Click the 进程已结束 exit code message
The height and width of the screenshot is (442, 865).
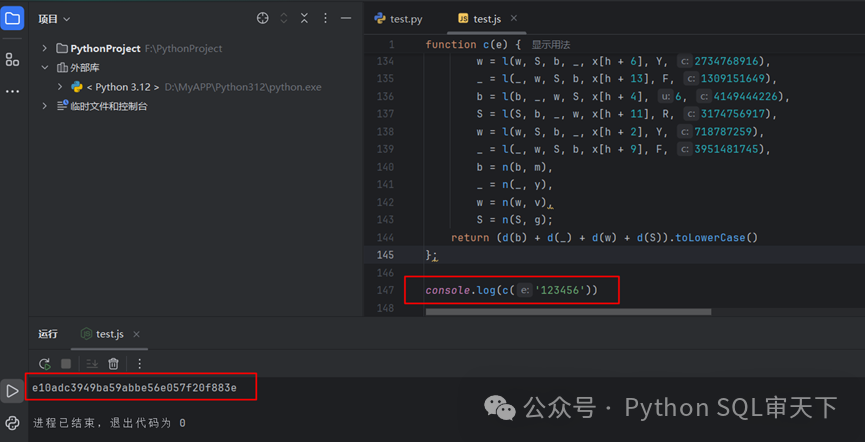109,424
